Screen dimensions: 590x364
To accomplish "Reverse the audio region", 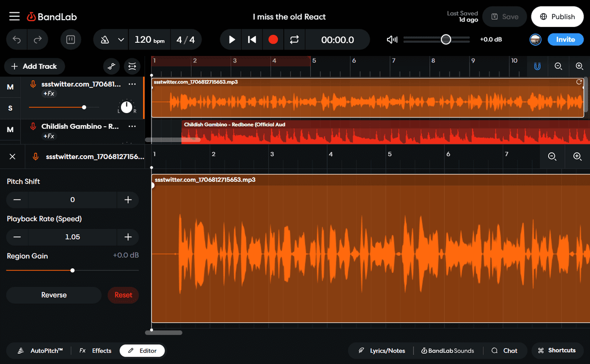I will pos(54,295).
